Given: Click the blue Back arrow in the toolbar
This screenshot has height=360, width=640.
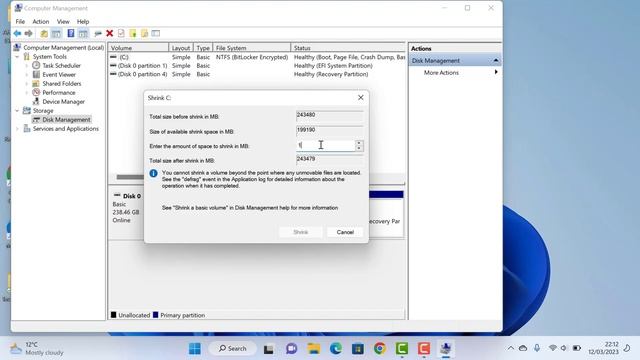Looking at the screenshot, I should point(17,33).
